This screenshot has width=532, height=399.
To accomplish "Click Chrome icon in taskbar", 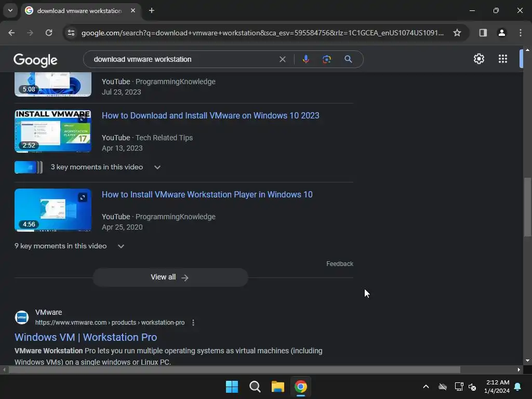I will click(301, 387).
